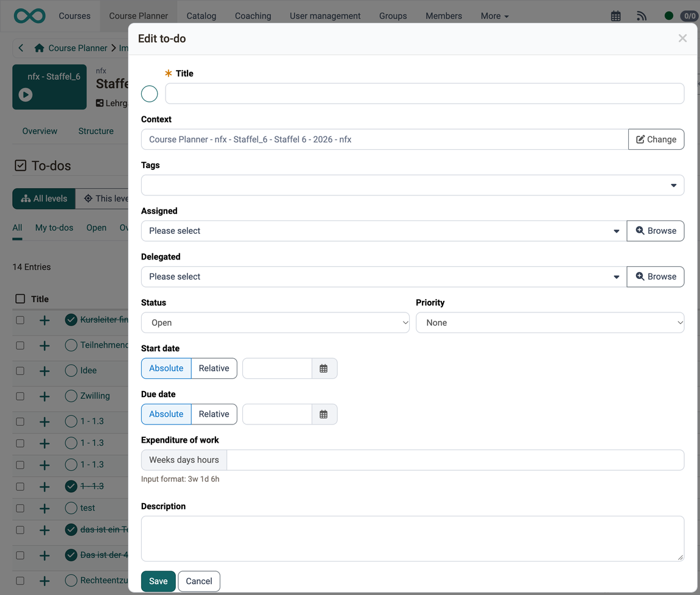This screenshot has width=700, height=595.
Task: Click plus icon in Rechteentzug row
Action: (44, 581)
